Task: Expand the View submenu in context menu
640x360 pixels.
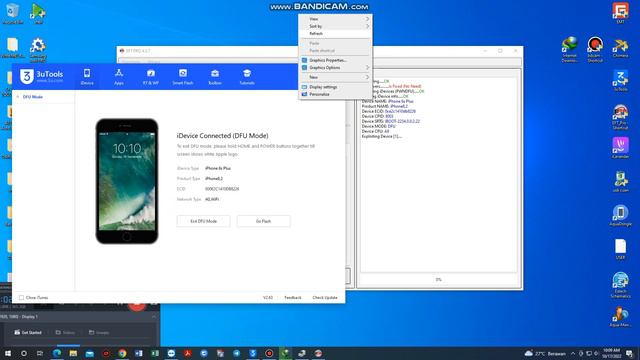Action: click(x=335, y=19)
